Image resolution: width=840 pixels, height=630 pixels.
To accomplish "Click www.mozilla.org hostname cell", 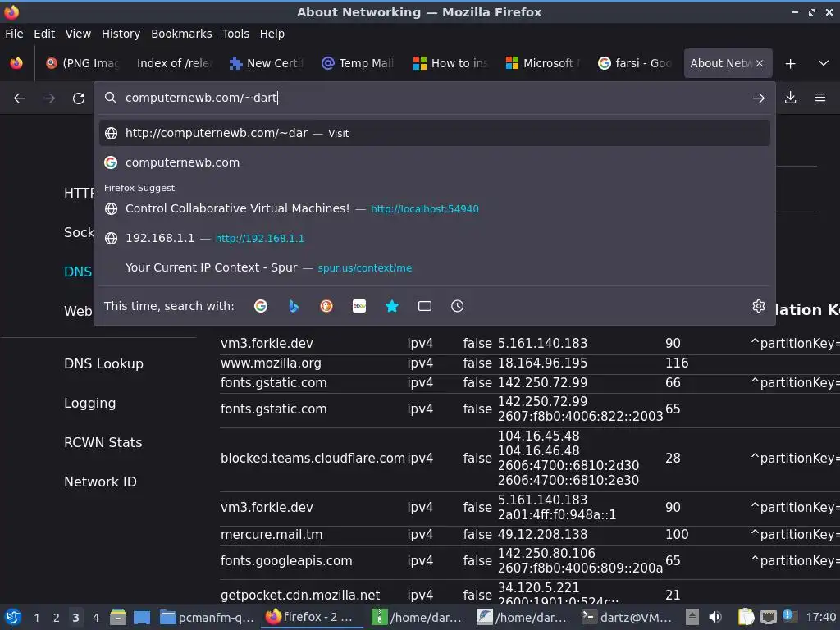I will point(271,363).
